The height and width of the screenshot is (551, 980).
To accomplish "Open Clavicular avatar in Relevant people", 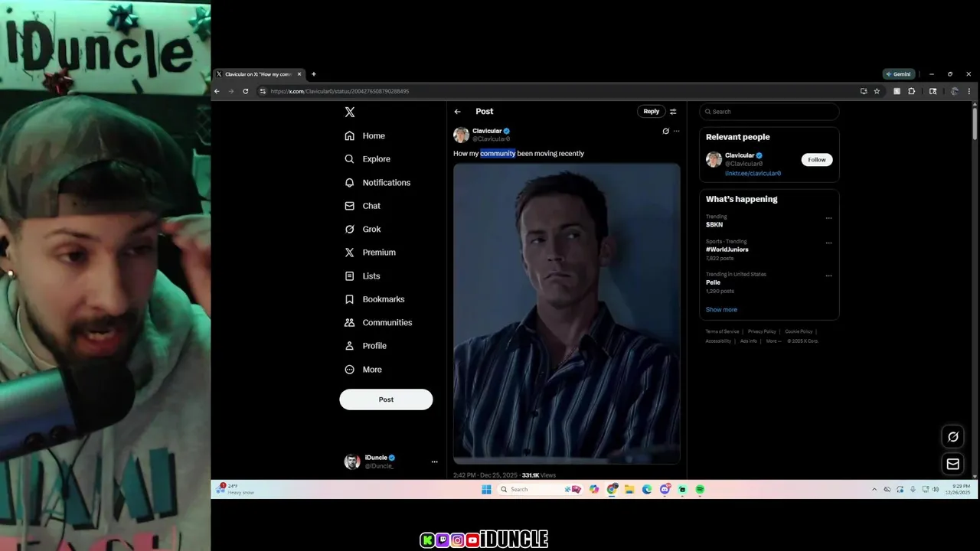I will point(714,159).
